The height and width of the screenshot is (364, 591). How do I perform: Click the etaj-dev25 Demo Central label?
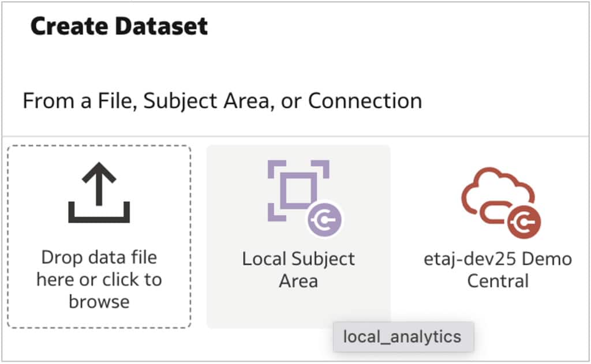(498, 269)
